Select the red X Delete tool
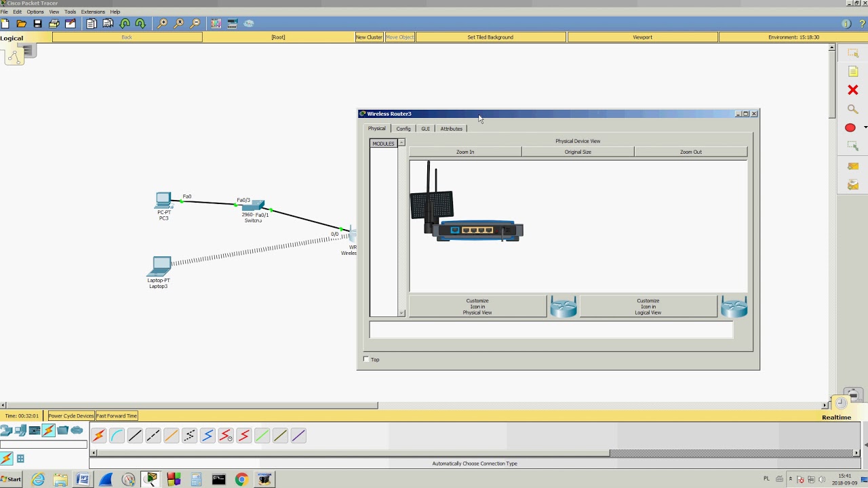Viewport: 868px width, 488px height. [x=853, y=90]
